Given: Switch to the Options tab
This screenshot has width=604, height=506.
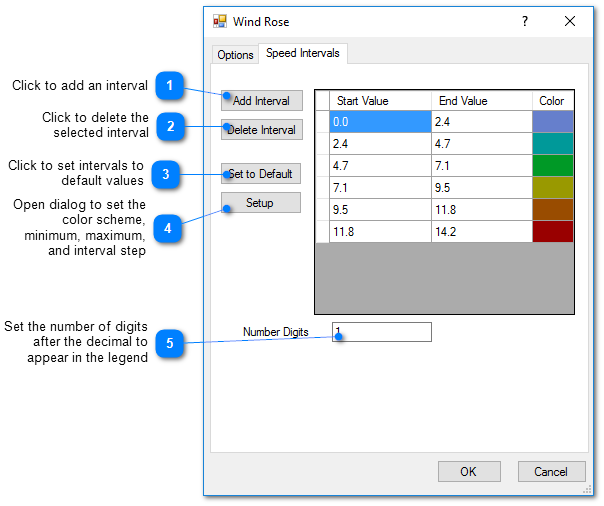Looking at the screenshot, I should pos(235,55).
